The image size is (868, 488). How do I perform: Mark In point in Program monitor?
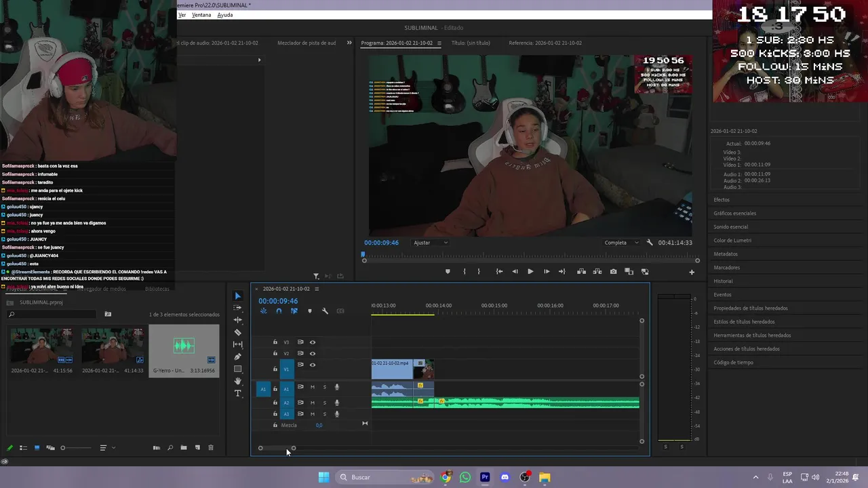click(465, 272)
